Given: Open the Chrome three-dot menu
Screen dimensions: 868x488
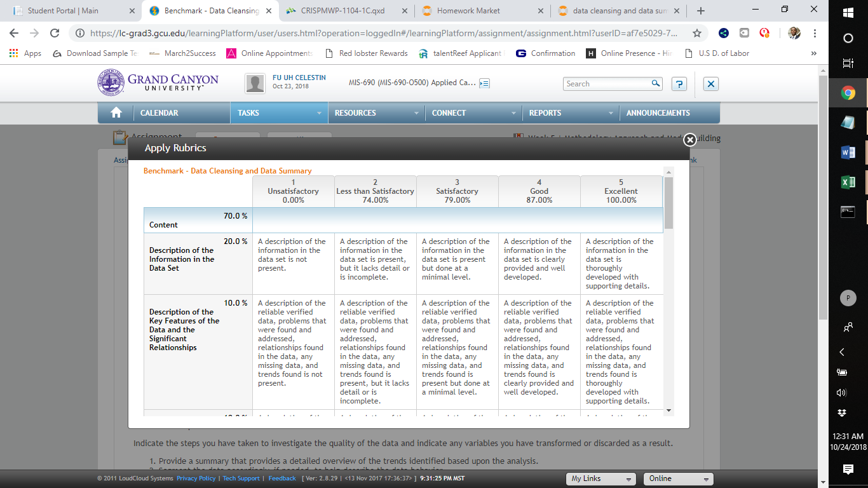Looking at the screenshot, I should click(815, 33).
